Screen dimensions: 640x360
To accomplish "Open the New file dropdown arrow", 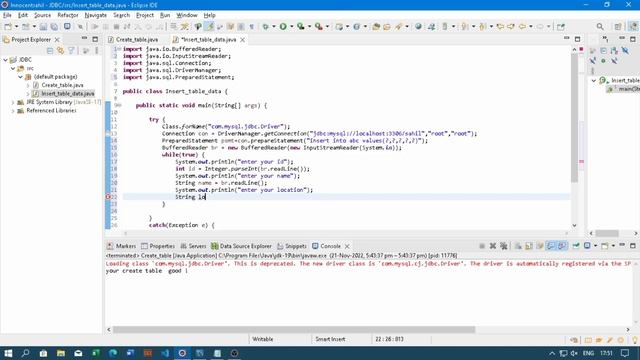I will tap(16, 27).
